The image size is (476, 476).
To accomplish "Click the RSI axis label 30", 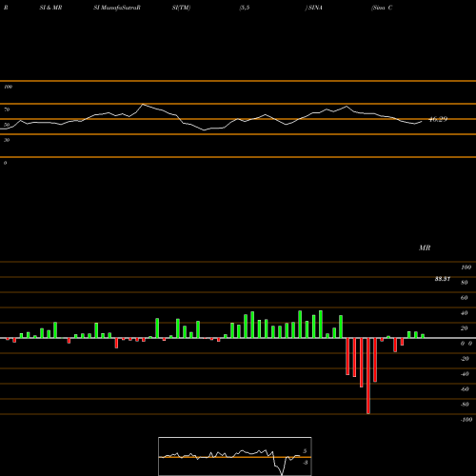I will [7, 140].
